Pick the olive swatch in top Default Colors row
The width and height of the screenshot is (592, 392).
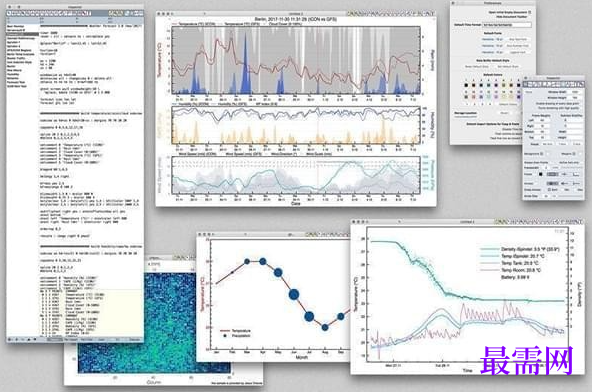coord(503,85)
